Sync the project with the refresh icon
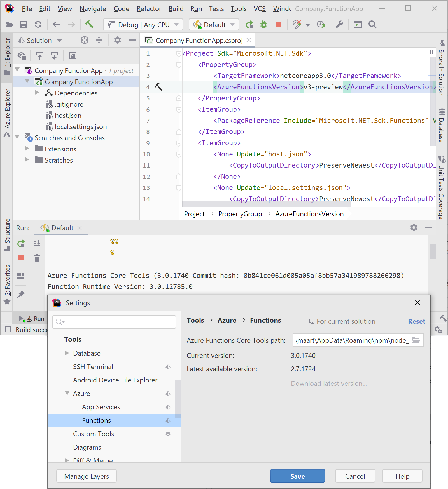 point(38,25)
